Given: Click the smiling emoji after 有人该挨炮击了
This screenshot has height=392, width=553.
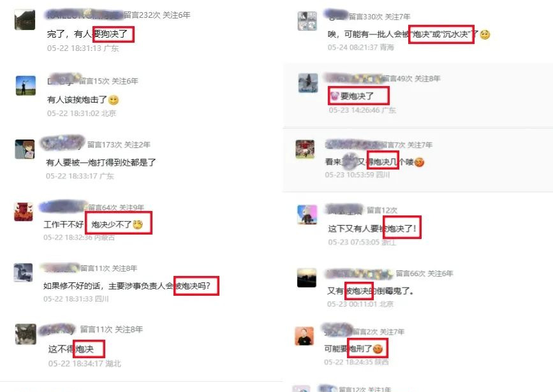Looking at the screenshot, I should [114, 100].
